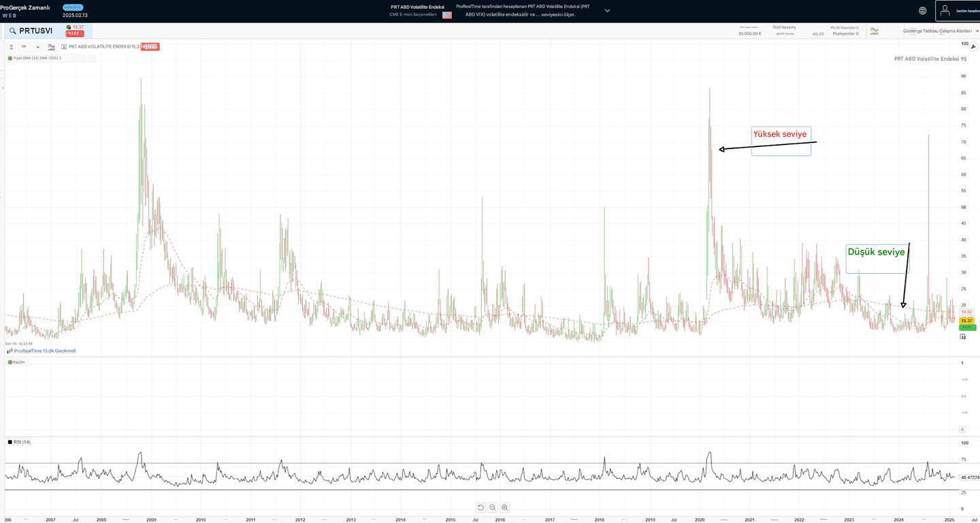Open the TW timeframe dropdown

point(31,46)
